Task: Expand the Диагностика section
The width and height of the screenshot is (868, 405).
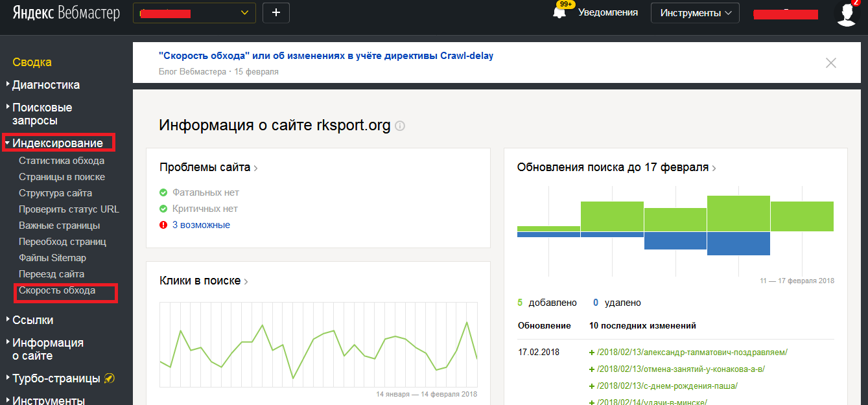Action: tap(46, 85)
